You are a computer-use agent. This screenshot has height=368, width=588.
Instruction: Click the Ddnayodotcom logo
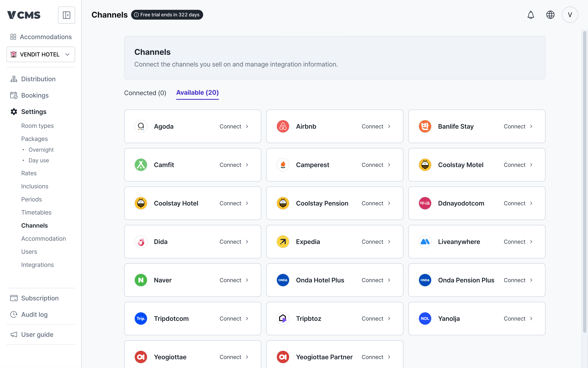(x=425, y=203)
